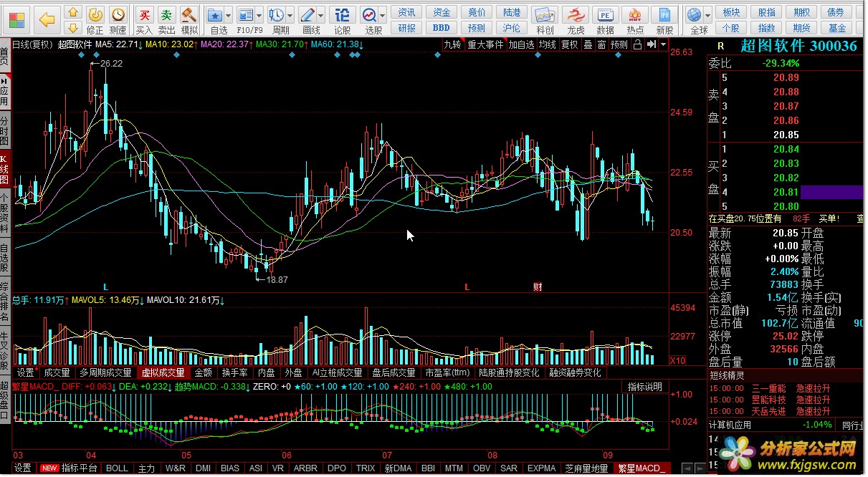The height and width of the screenshot is (477, 868).
Task: Click the 财 marker on timeline
Action: (x=538, y=287)
